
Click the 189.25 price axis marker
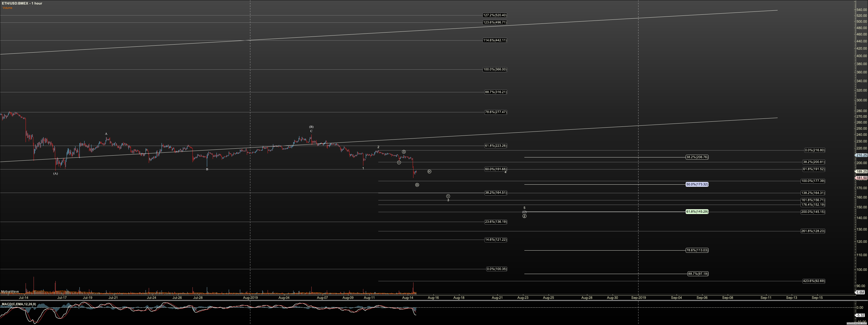pos(861,172)
